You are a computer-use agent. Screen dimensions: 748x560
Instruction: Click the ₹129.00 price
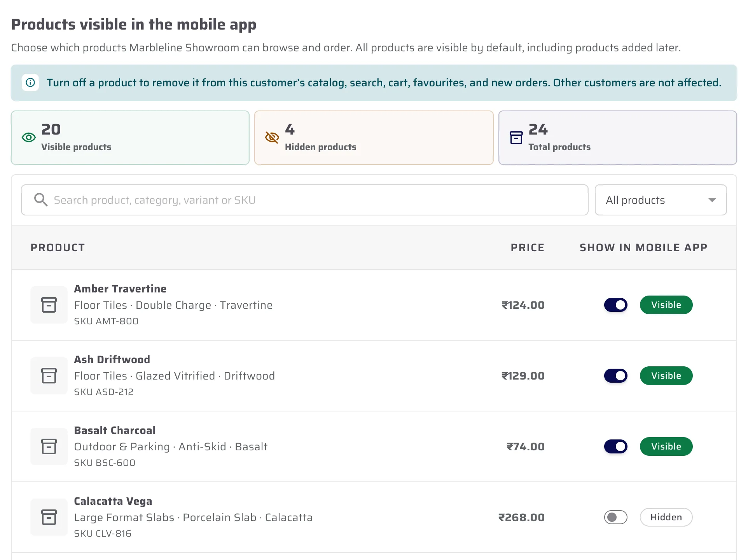(x=523, y=376)
